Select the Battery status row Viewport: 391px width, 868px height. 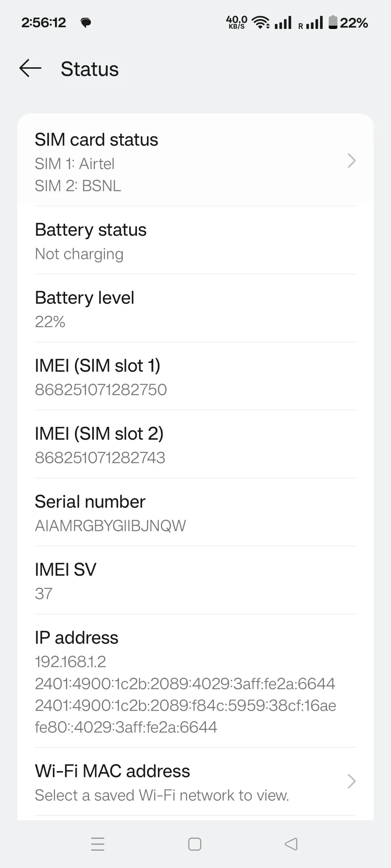(195, 241)
